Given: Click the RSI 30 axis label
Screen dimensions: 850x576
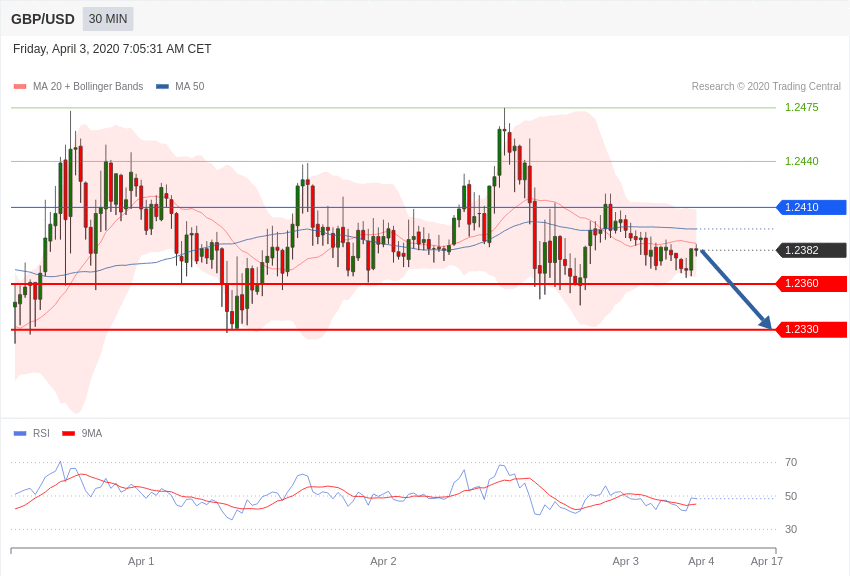Looking at the screenshot, I should [791, 529].
